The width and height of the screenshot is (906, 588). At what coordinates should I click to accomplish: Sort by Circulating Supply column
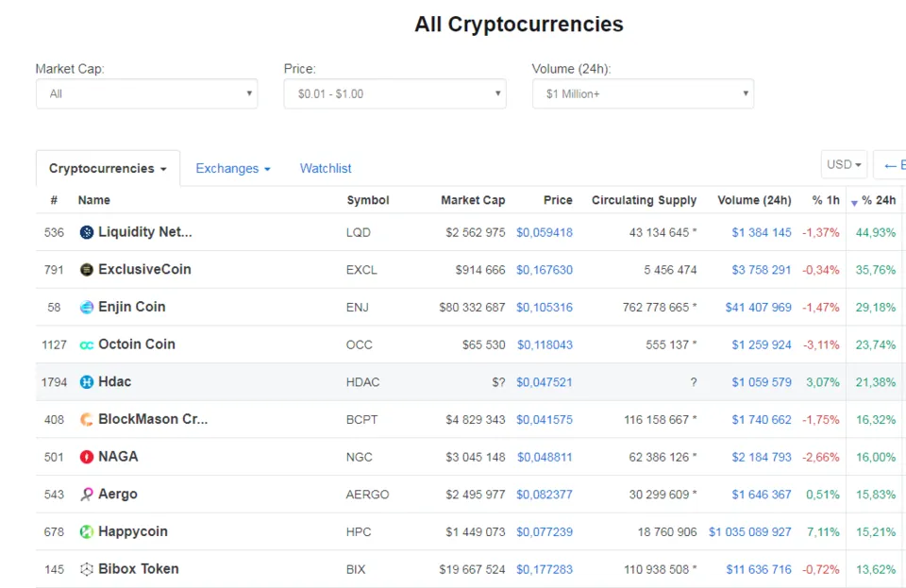644,200
